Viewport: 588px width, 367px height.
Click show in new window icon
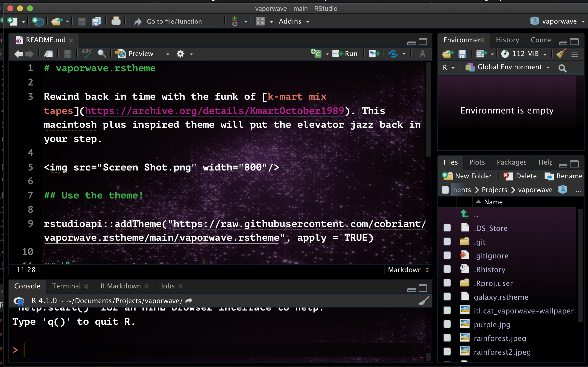48,54
